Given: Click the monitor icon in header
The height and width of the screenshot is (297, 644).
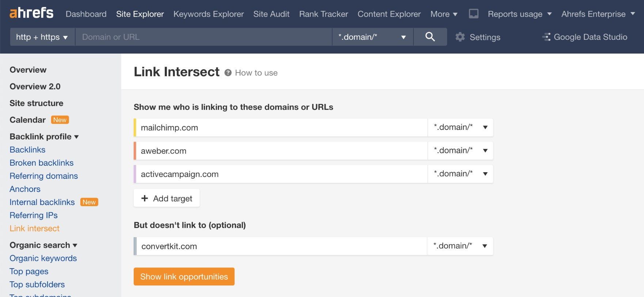Looking at the screenshot, I should (473, 14).
